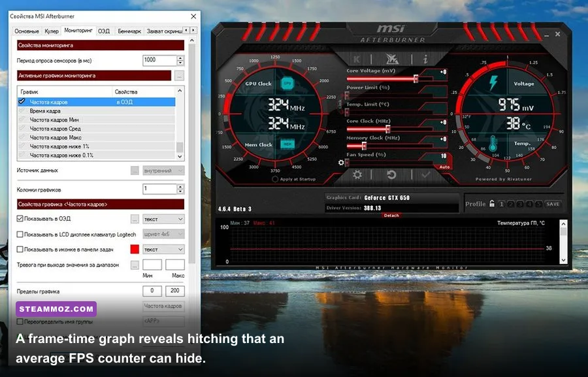Screen dimensions: 588x377
Task: Open Afterburner settings gear icon
Action: click(357, 175)
